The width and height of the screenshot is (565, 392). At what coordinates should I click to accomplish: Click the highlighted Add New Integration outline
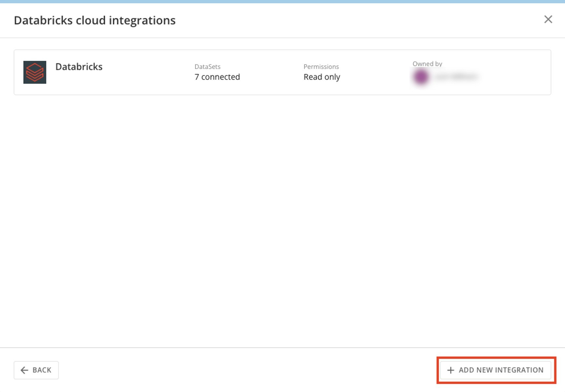[496, 370]
